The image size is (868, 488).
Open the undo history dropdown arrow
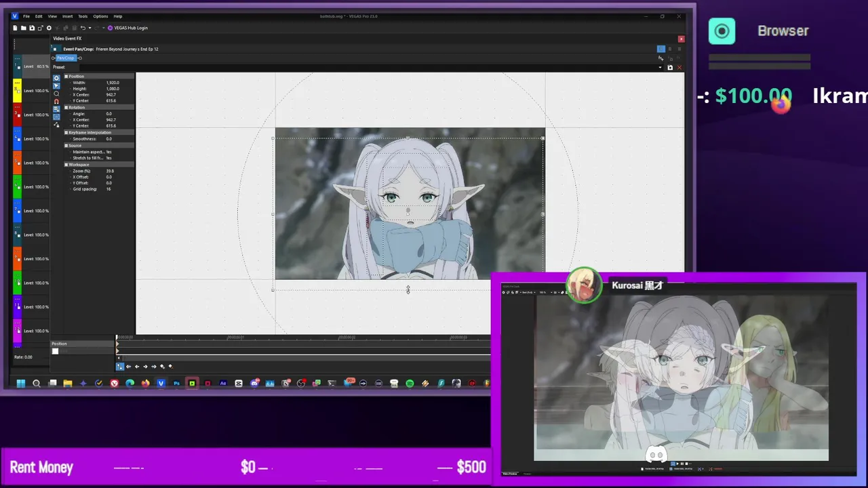pyautogui.click(x=90, y=28)
